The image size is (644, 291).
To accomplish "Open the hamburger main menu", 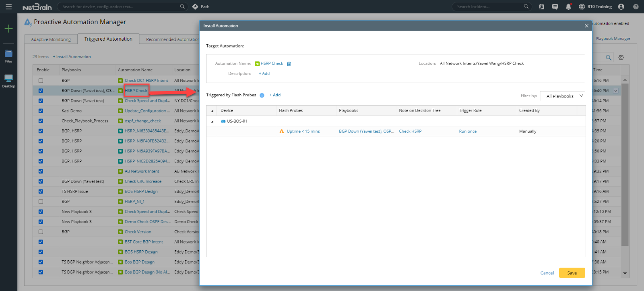I will [x=8, y=7].
